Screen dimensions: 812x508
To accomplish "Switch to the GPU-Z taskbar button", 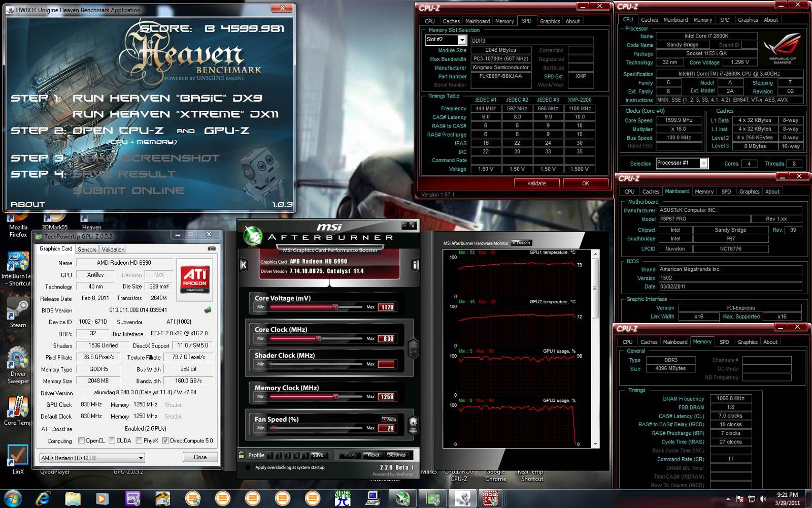I will coord(432,498).
